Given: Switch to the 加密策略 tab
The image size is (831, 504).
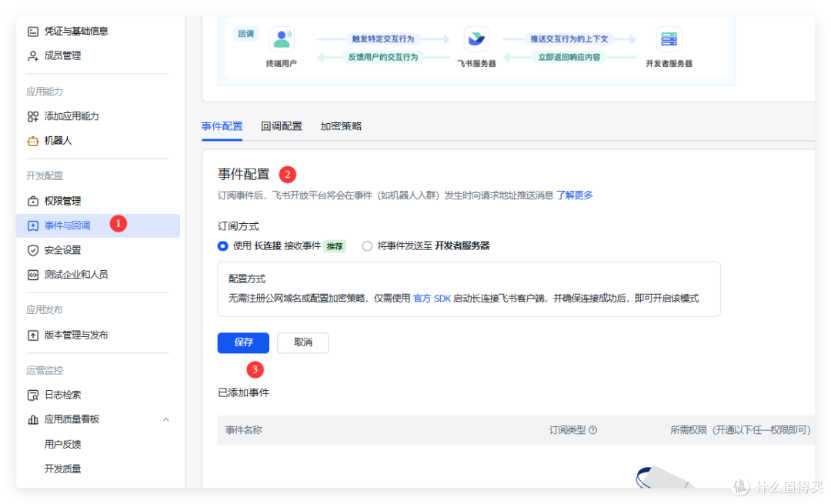Looking at the screenshot, I should (341, 126).
